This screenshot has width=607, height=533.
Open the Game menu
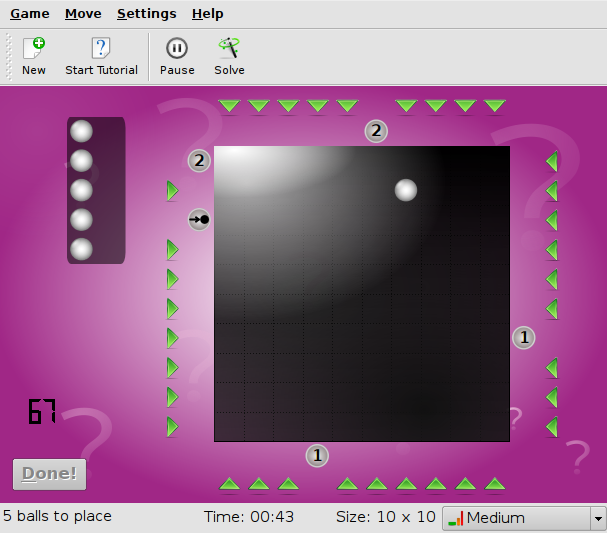click(30, 14)
